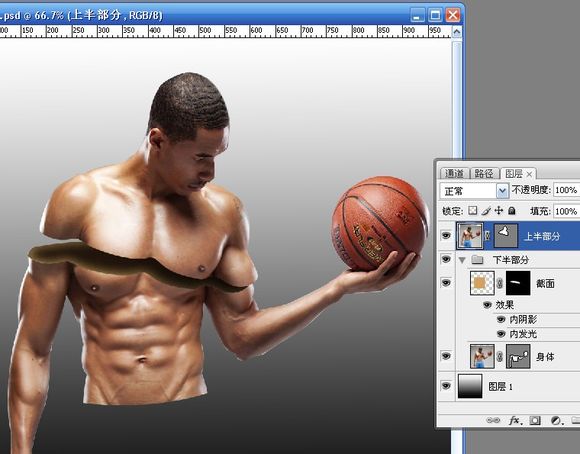This screenshot has height=454, width=580.
Task: Add a layer mask using bottom icon
Action: [535, 420]
